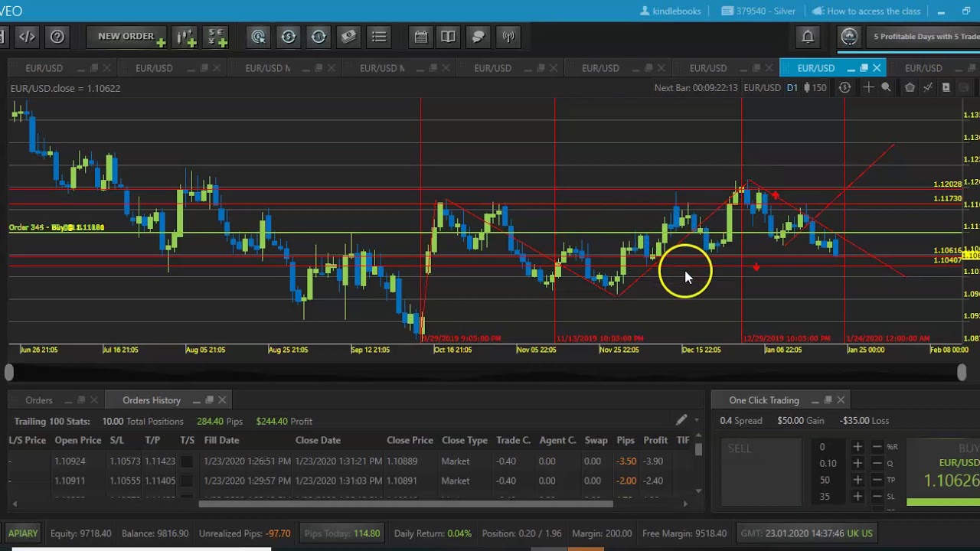Screen dimensions: 980x551
Task: Sort by the Pips column header
Action: pos(626,440)
